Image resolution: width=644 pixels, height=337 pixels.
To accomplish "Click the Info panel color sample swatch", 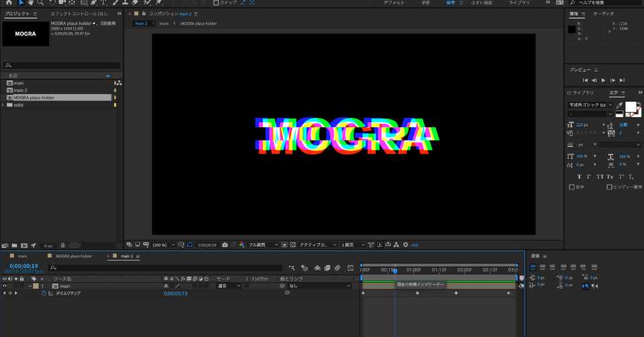I will [x=572, y=29].
